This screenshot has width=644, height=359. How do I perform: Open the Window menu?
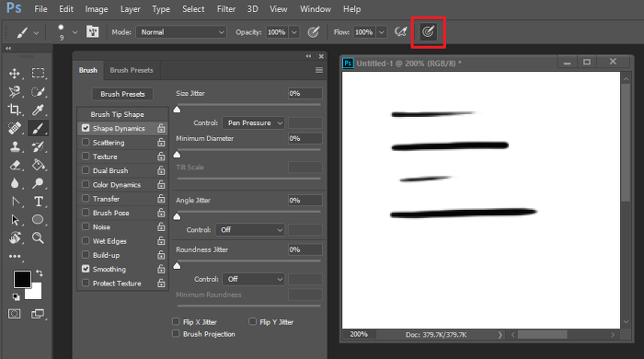(315, 9)
